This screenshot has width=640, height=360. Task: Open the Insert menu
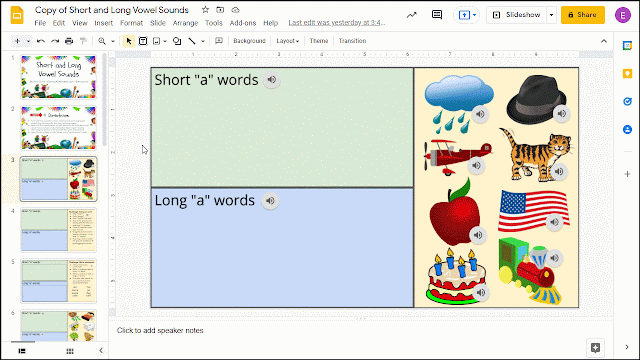pyautogui.click(x=103, y=23)
